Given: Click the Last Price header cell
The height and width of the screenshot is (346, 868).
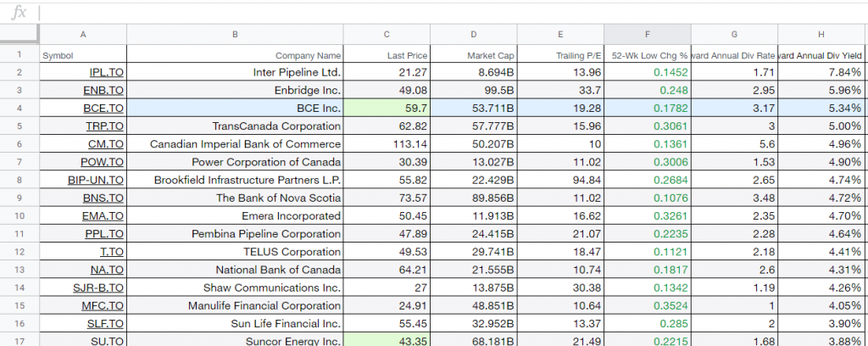Looking at the screenshot, I should pos(387,54).
